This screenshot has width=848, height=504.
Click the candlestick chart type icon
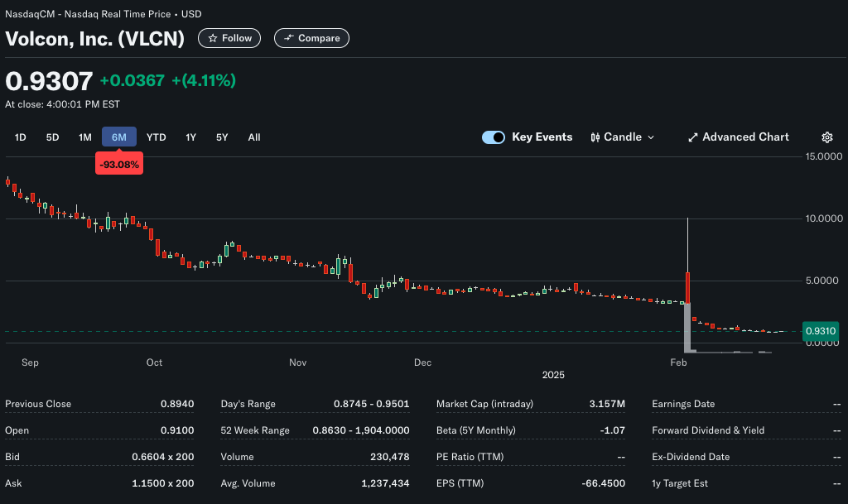(x=595, y=137)
